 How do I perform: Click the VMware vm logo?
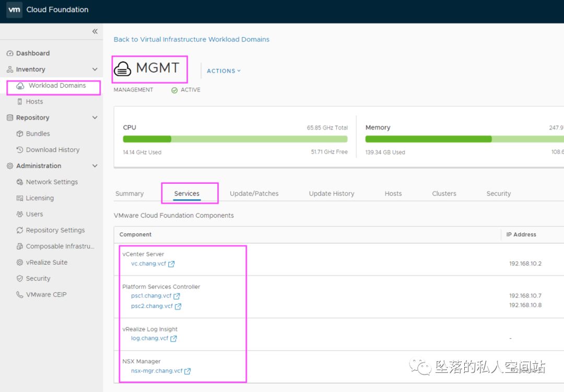14,10
